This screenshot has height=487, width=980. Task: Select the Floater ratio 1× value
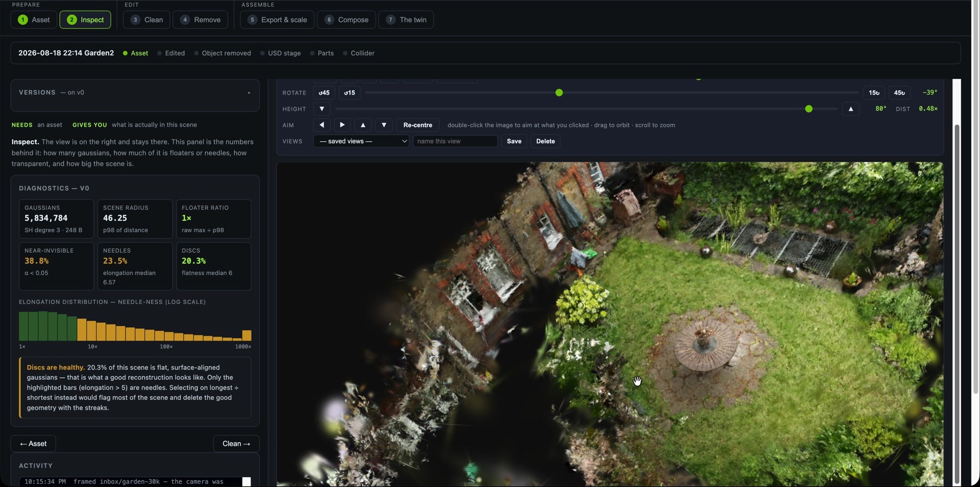point(186,218)
